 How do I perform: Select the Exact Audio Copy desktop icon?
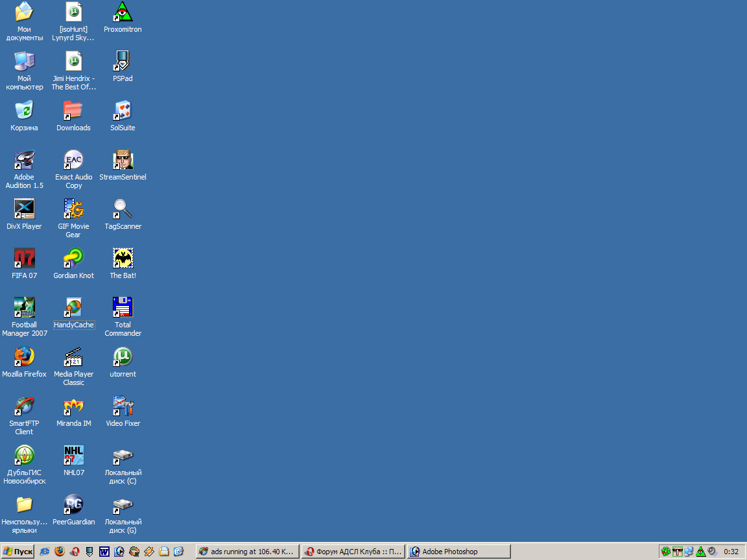tap(73, 159)
